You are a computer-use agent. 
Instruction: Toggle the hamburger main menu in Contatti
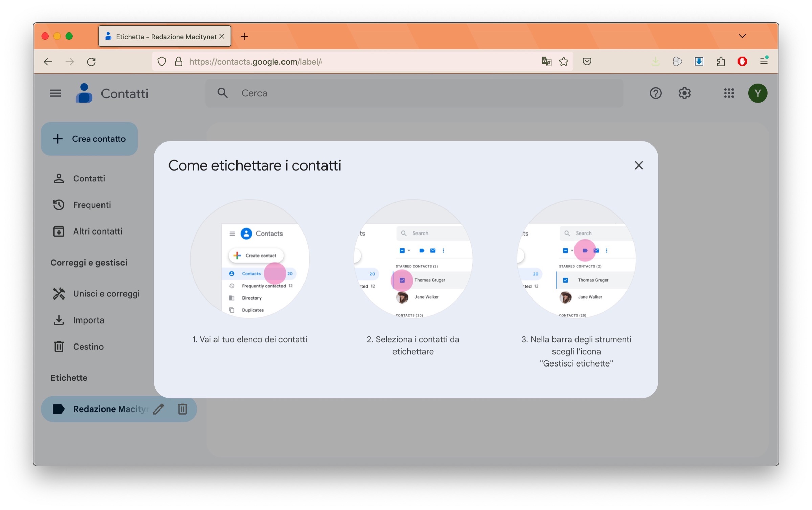55,93
